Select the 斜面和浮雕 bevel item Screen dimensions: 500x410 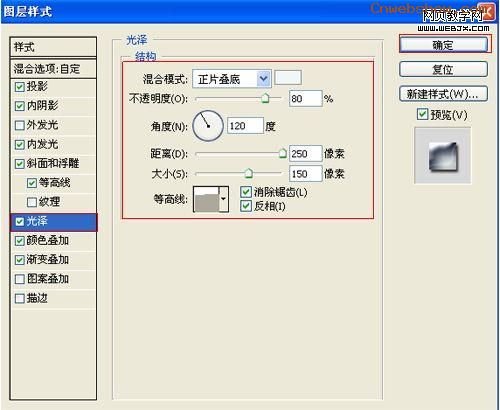53,164
